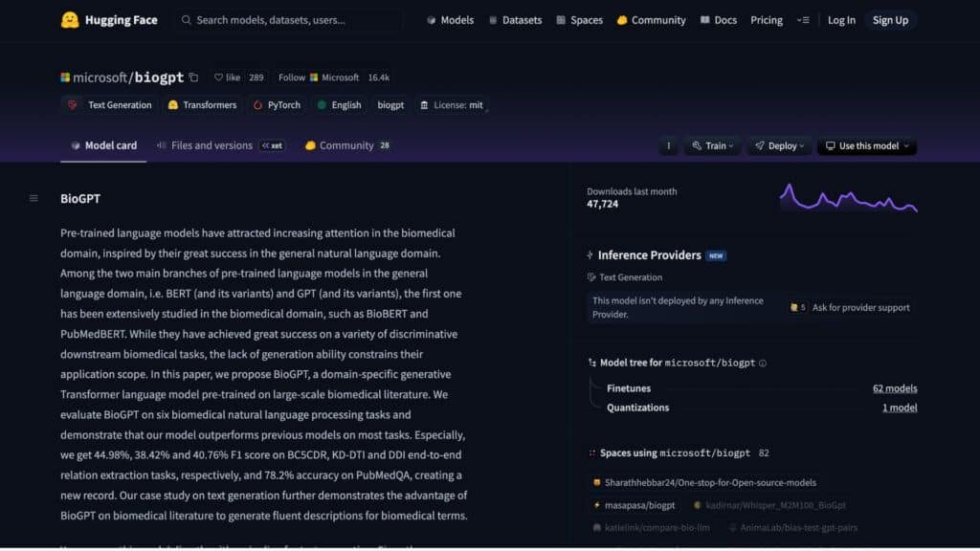The image size is (980, 551).
Task: Open the Use this model dropdown
Action: (869, 146)
